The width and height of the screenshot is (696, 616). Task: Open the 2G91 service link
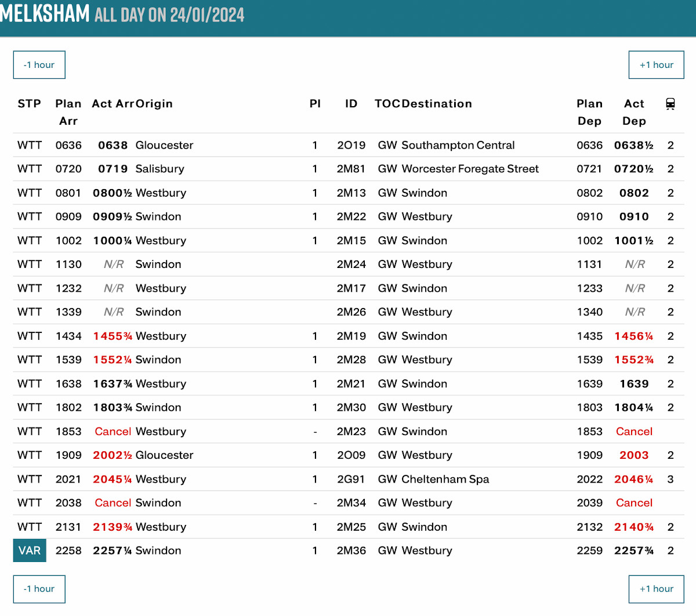(x=351, y=480)
